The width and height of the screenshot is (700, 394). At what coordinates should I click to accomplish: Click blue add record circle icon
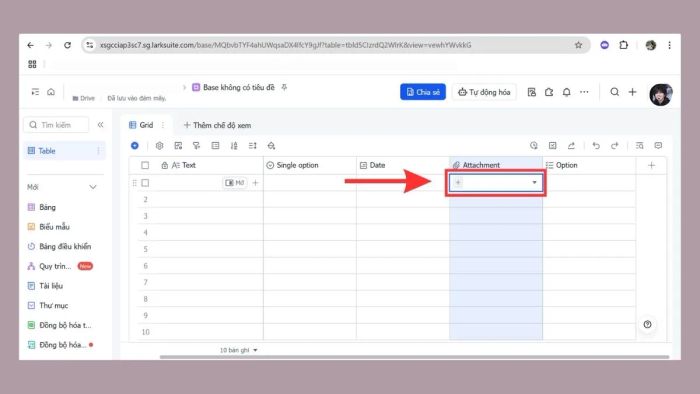[x=135, y=145]
